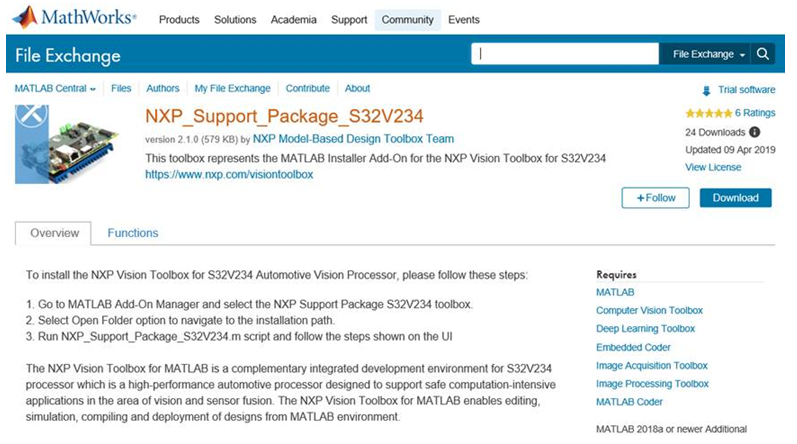Click step 2 'Select Open Folder option' line
Screen dimensions: 797x444
[x=180, y=321]
